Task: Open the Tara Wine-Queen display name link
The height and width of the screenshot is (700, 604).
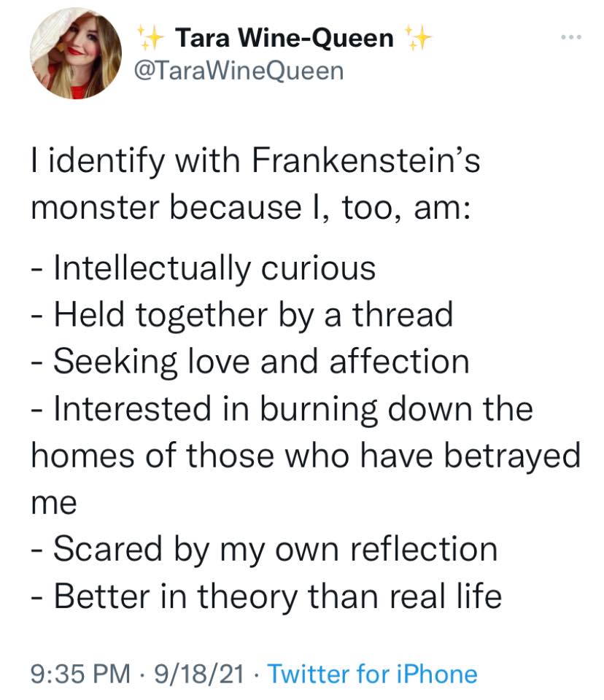Action: coord(284,38)
